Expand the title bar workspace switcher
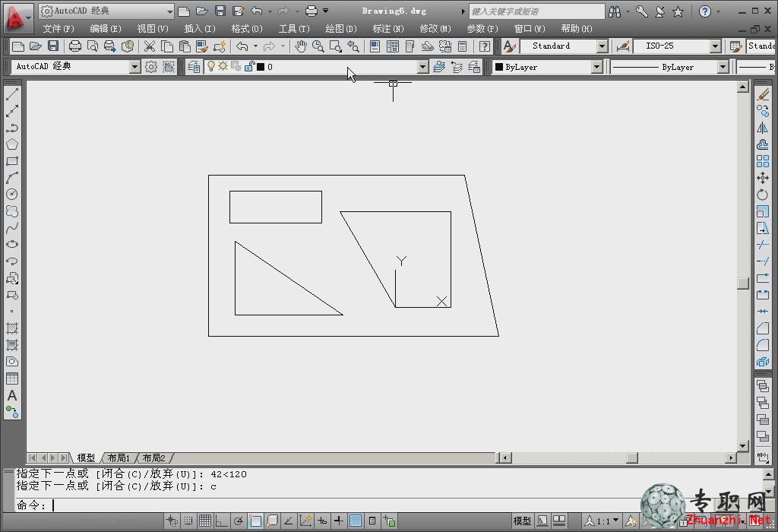778x532 pixels. 169,11
